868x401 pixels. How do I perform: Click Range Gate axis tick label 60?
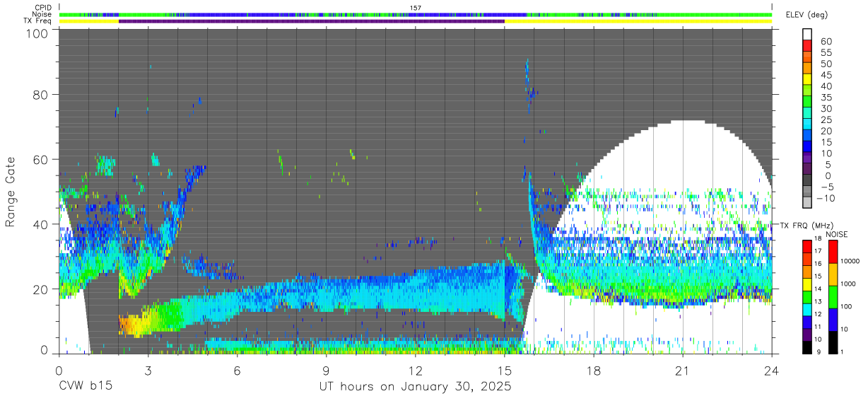click(41, 159)
